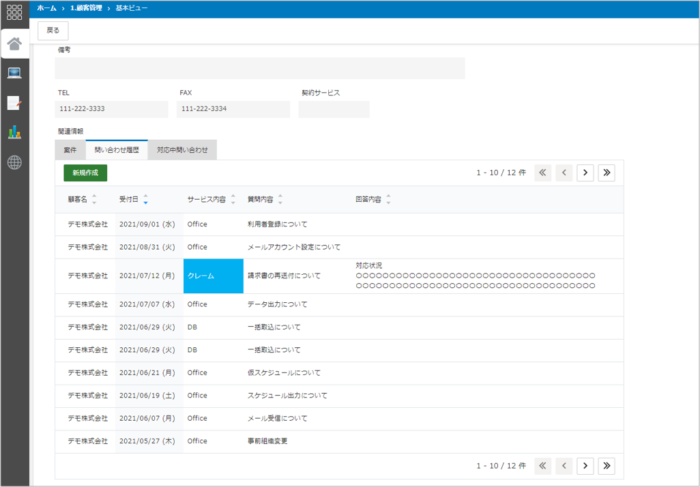Open the app grid menu icon
The height and width of the screenshot is (487, 700).
[14, 12]
